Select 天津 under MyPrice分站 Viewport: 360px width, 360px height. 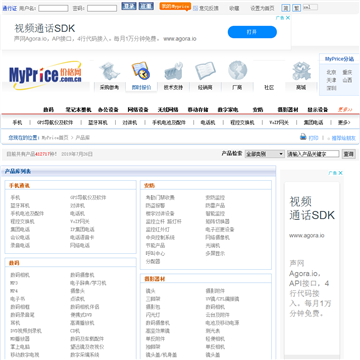[331, 80]
